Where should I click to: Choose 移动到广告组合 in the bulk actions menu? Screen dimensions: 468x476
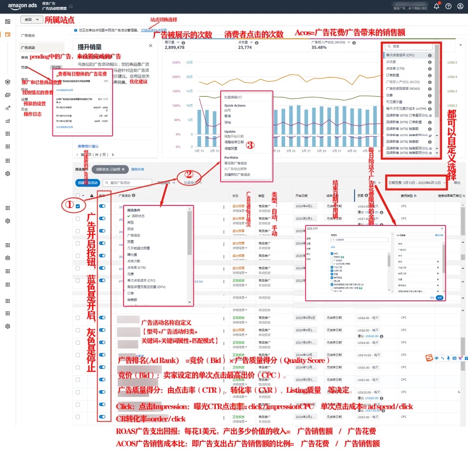point(236,163)
